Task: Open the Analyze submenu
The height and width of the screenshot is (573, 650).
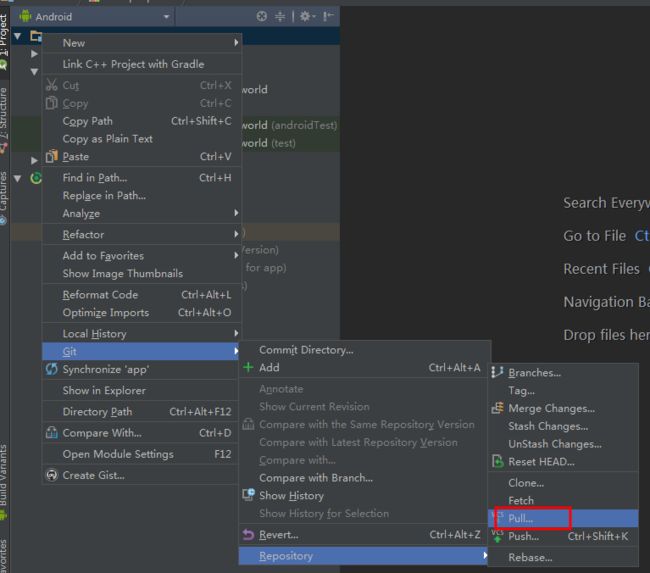Action: (x=141, y=214)
